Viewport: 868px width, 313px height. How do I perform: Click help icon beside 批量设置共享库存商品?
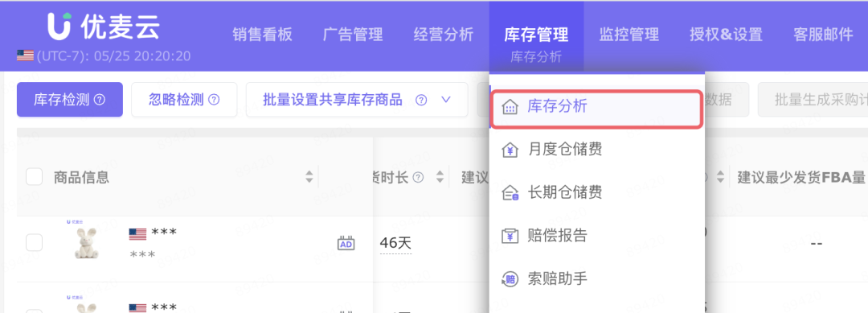tap(421, 100)
